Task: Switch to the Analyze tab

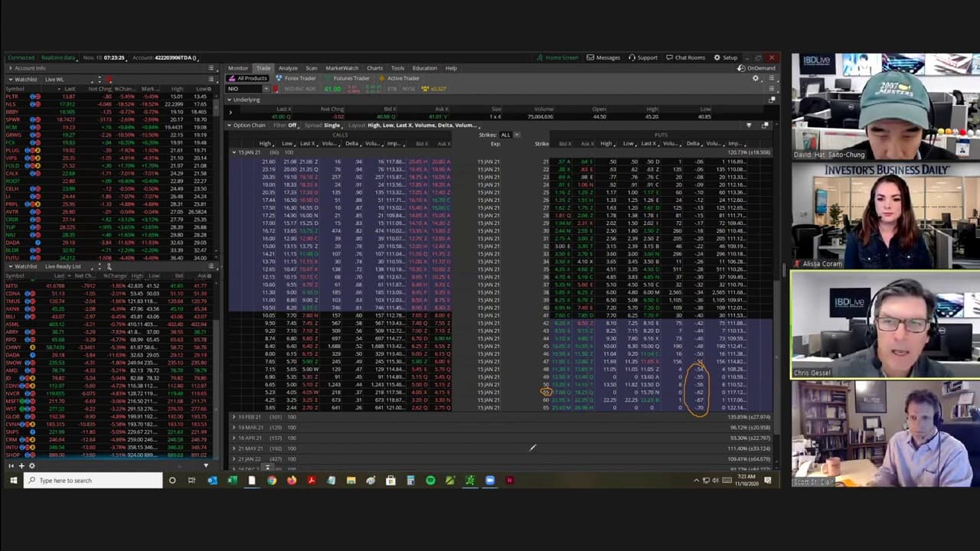Action: (x=288, y=68)
